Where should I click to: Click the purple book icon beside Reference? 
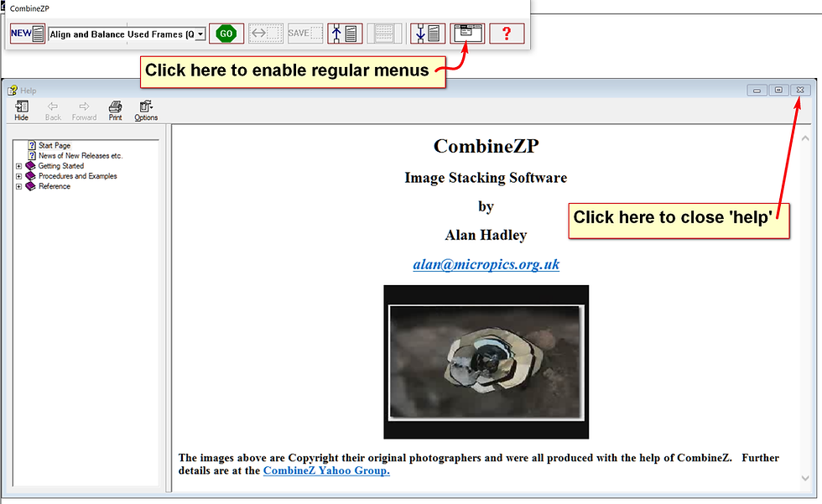pos(31,186)
